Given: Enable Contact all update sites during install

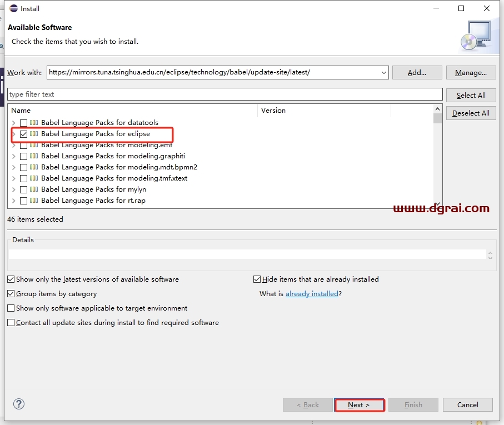Looking at the screenshot, I should pyautogui.click(x=11, y=323).
